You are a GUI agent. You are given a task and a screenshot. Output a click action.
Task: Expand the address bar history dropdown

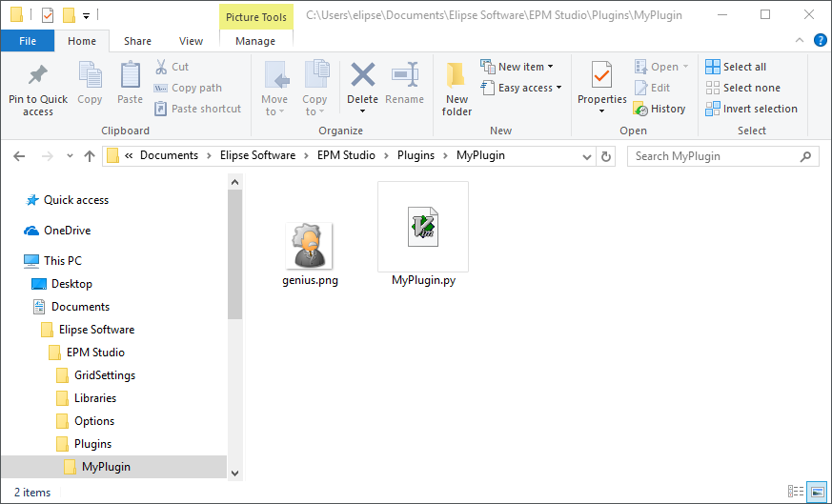point(585,156)
